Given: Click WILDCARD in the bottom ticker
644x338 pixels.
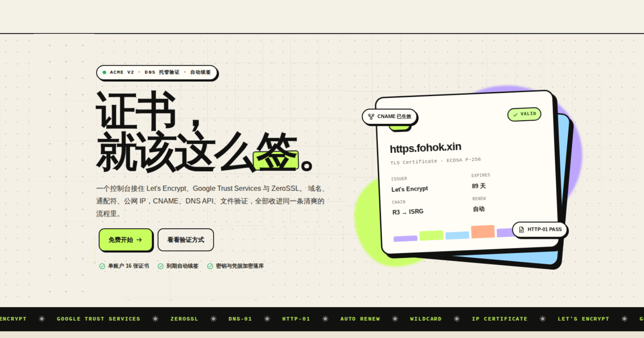Looking at the screenshot, I should pyautogui.click(x=426, y=319).
